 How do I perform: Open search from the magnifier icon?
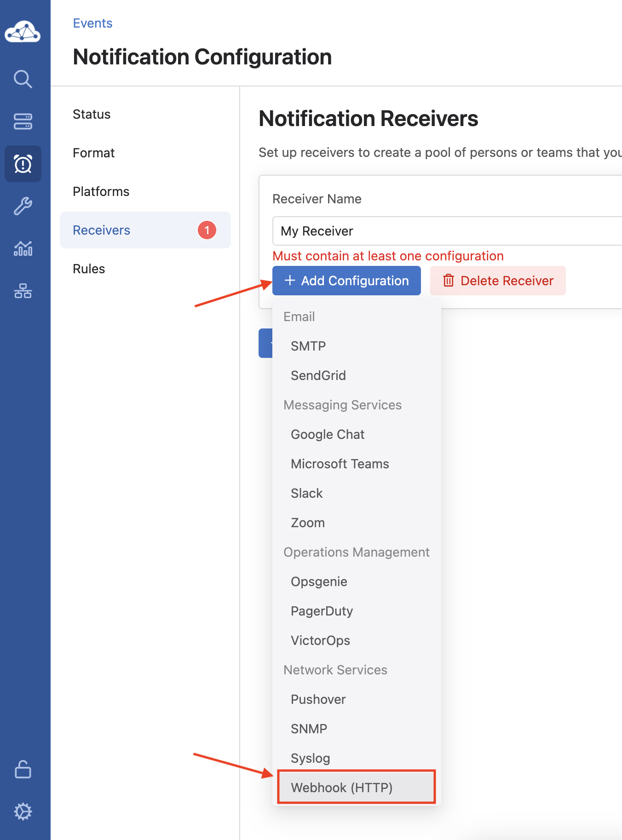point(23,79)
